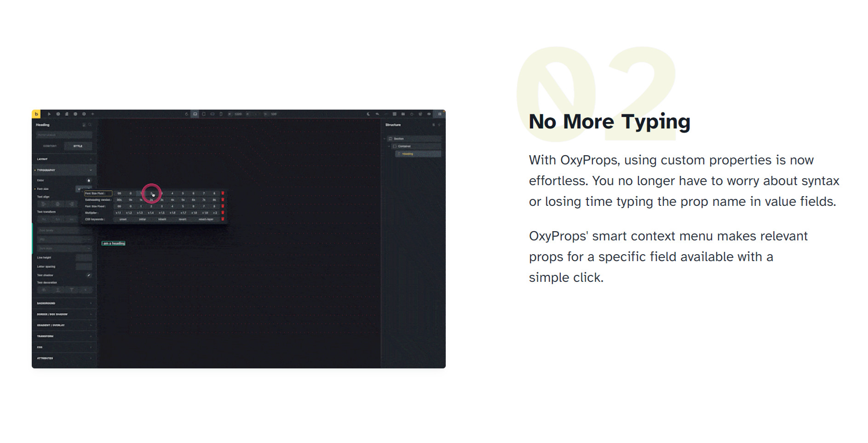Choose 7s in the Subheading version row

click(x=204, y=200)
